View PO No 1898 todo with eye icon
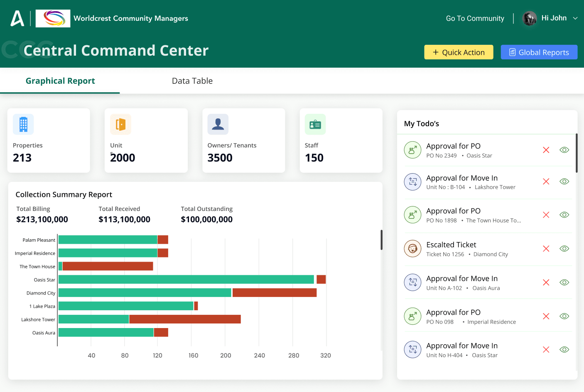 [564, 215]
